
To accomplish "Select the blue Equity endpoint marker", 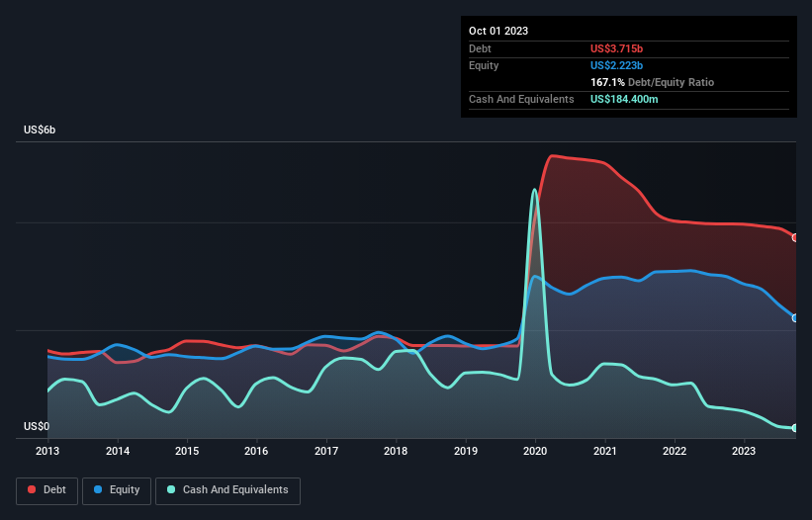I will 795,318.
